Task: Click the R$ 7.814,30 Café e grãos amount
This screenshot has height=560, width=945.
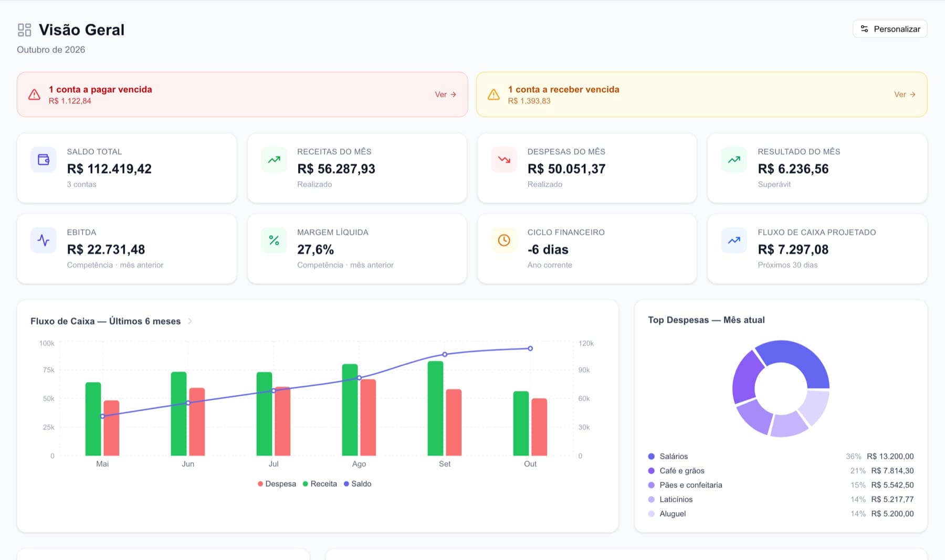Action: tap(892, 471)
